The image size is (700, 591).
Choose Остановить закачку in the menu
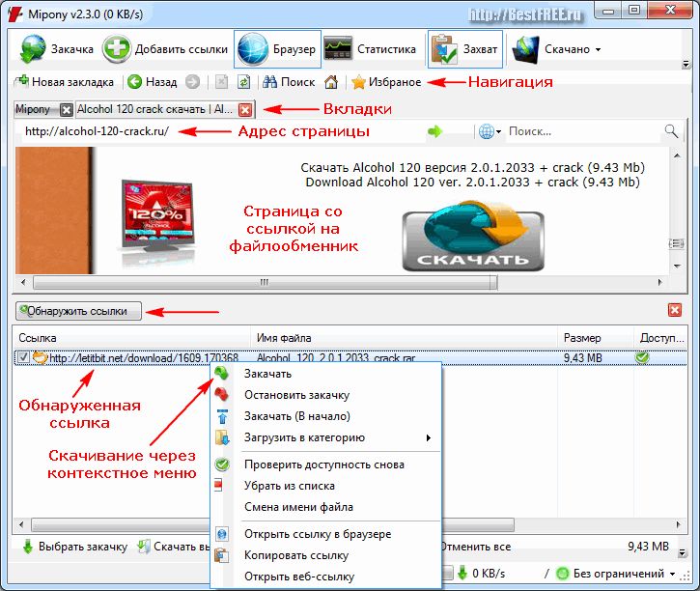(326, 395)
